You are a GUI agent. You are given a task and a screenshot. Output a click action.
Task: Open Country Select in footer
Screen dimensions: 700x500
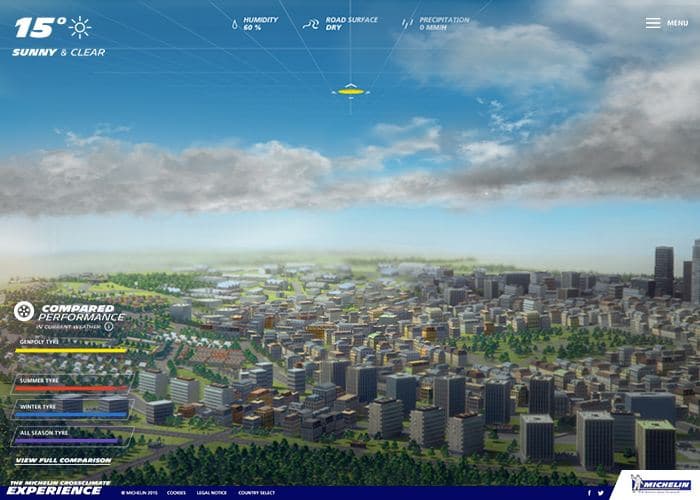tap(256, 493)
